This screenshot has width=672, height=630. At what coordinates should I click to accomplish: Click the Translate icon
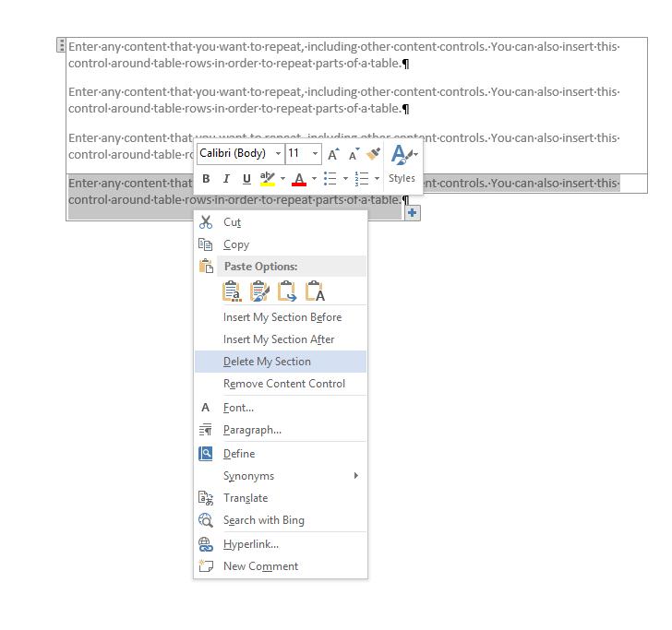click(206, 498)
